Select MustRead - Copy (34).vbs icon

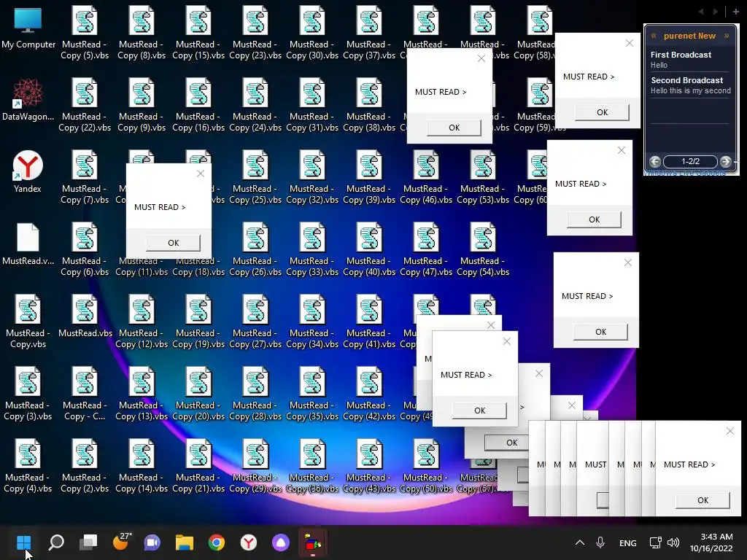pyautogui.click(x=312, y=322)
